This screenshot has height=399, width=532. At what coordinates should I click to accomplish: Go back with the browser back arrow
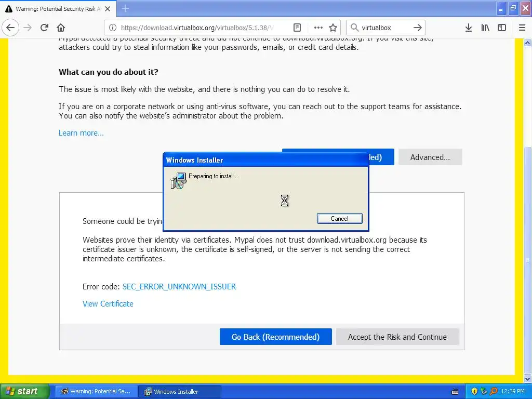pyautogui.click(x=10, y=28)
